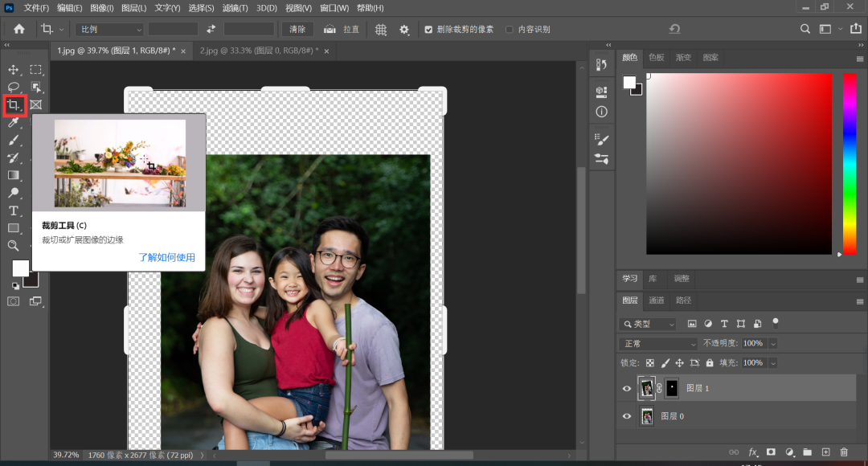Open crop tool preset picker arrow
This screenshot has width=868, height=466.
61,30
